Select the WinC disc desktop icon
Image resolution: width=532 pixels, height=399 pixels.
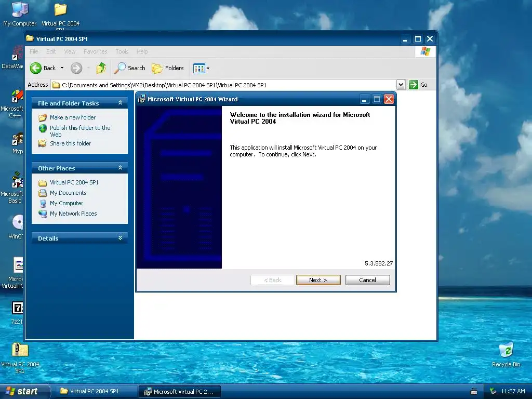(x=17, y=223)
